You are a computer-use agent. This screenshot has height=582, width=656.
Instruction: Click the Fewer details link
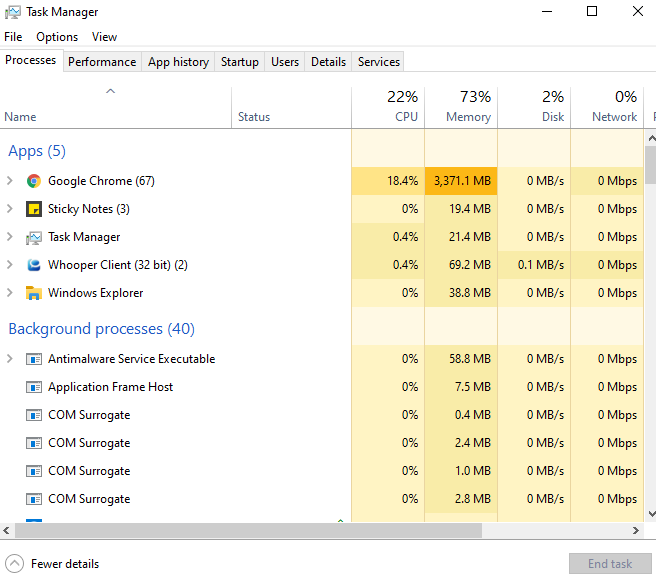coord(65,564)
